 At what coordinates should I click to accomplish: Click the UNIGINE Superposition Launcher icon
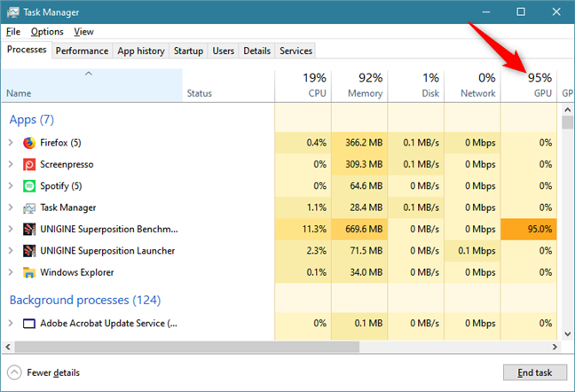tap(29, 251)
